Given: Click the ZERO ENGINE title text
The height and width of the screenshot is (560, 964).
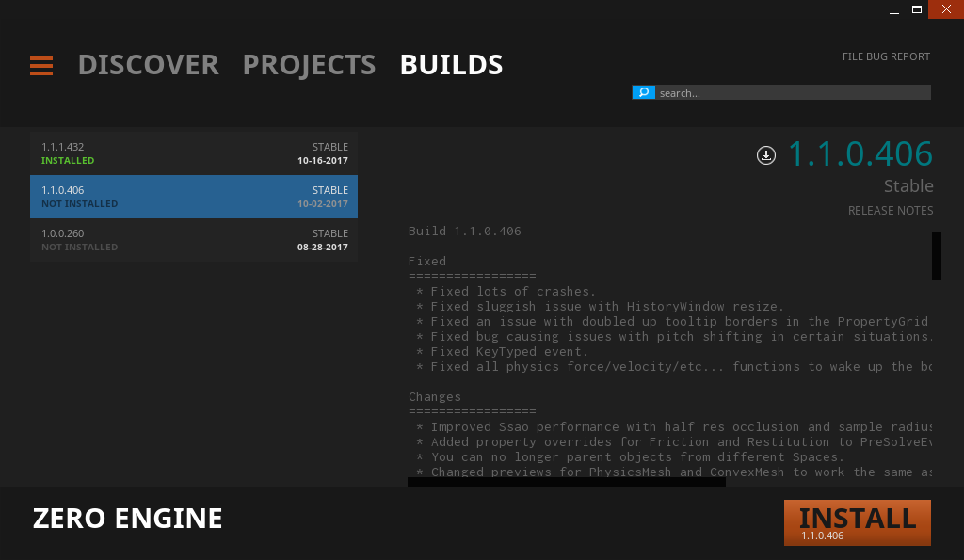Looking at the screenshot, I should tap(127, 519).
